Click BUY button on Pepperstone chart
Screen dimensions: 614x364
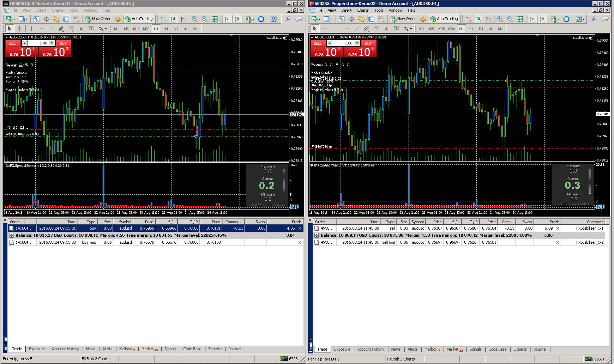(368, 43)
